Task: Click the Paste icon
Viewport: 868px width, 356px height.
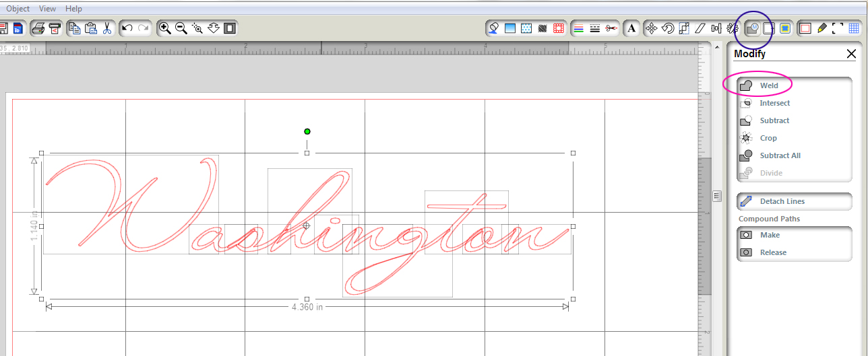Action: click(x=91, y=28)
